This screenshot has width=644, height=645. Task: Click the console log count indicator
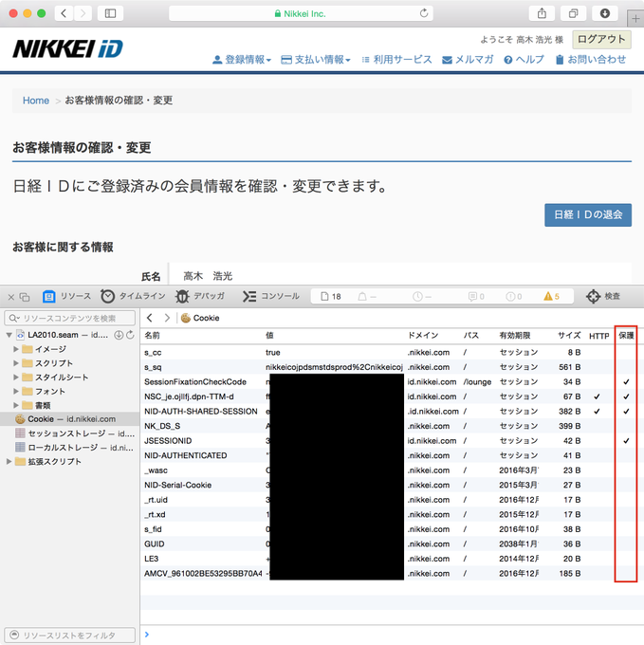tap(476, 296)
